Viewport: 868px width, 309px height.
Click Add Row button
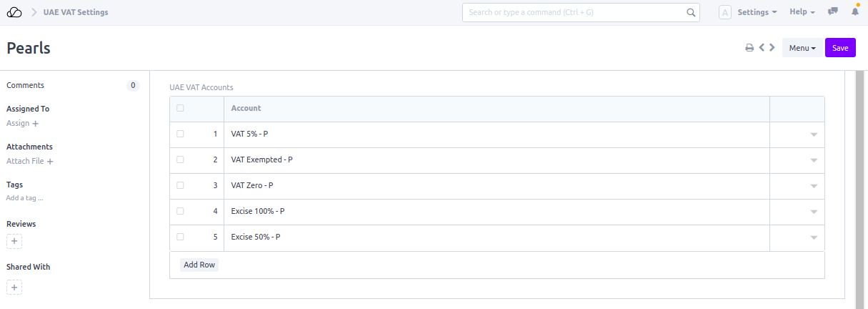[x=199, y=265]
